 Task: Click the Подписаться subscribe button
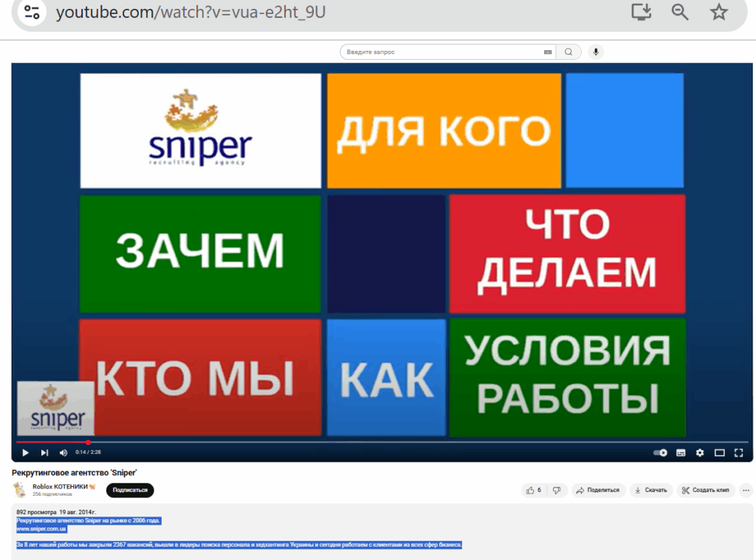130,490
